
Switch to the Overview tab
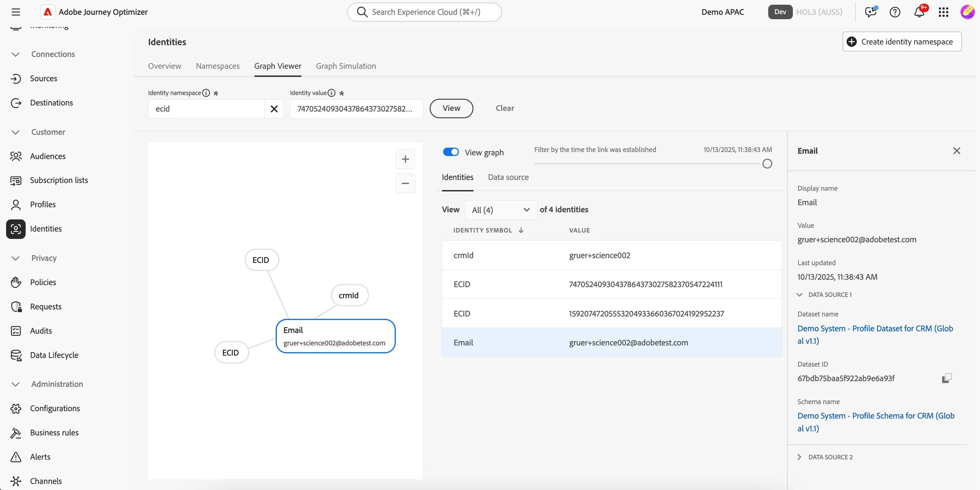pyautogui.click(x=164, y=66)
